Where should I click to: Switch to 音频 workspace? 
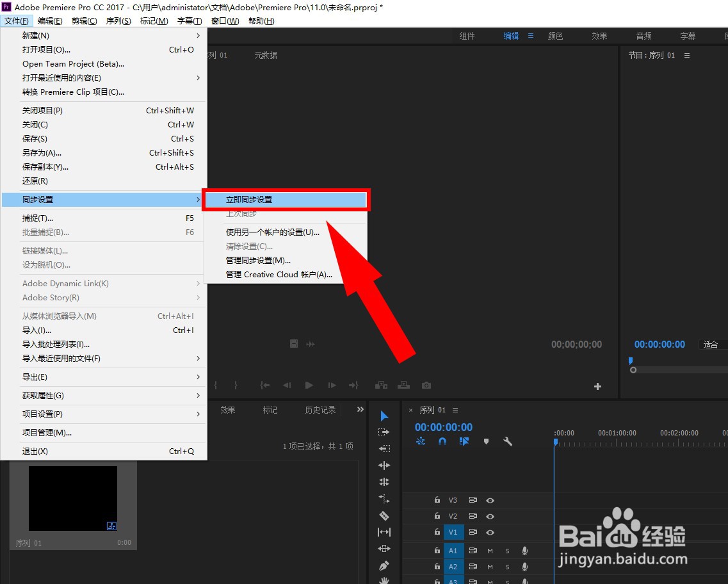tap(643, 36)
